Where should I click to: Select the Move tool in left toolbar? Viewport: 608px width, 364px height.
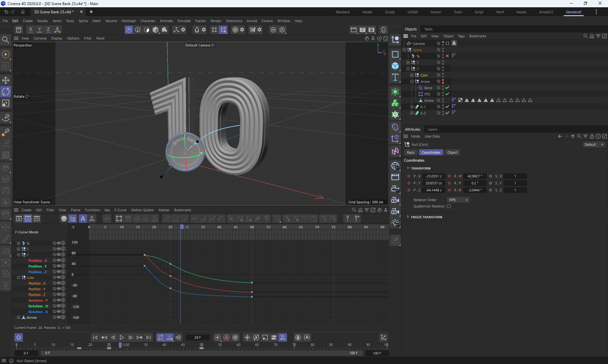point(6,80)
